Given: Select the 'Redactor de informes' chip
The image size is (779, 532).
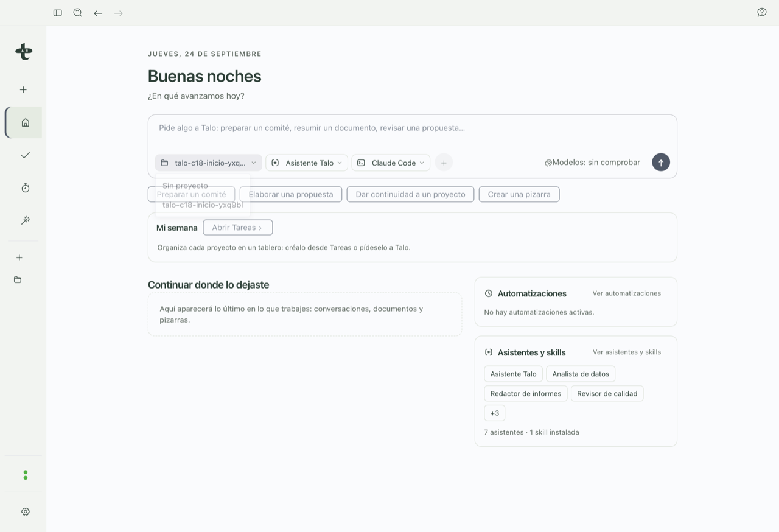Looking at the screenshot, I should 526,393.
